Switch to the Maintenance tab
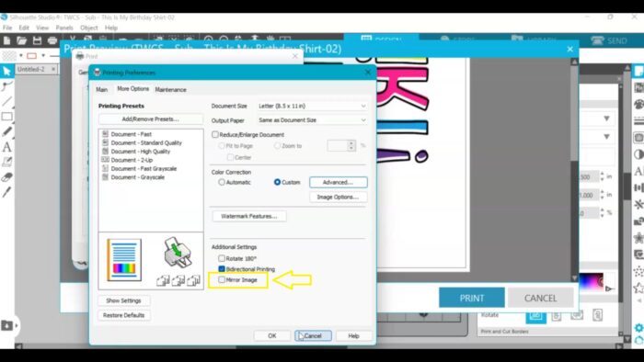The image size is (644, 362). [x=170, y=89]
